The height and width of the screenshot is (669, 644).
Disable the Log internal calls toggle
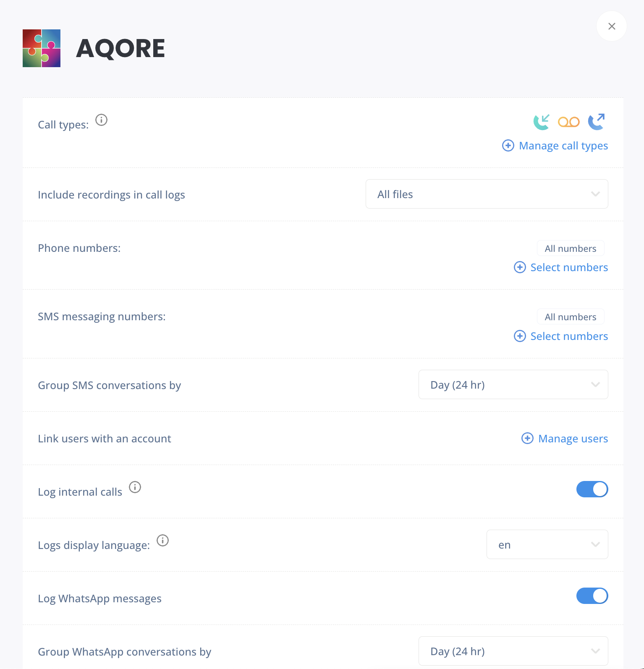tap(592, 489)
